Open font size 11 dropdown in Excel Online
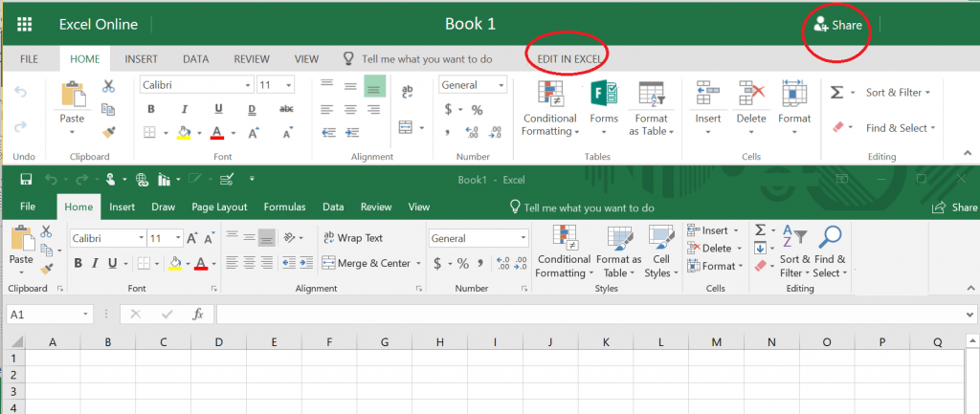Image resolution: width=980 pixels, height=414 pixels. click(288, 85)
